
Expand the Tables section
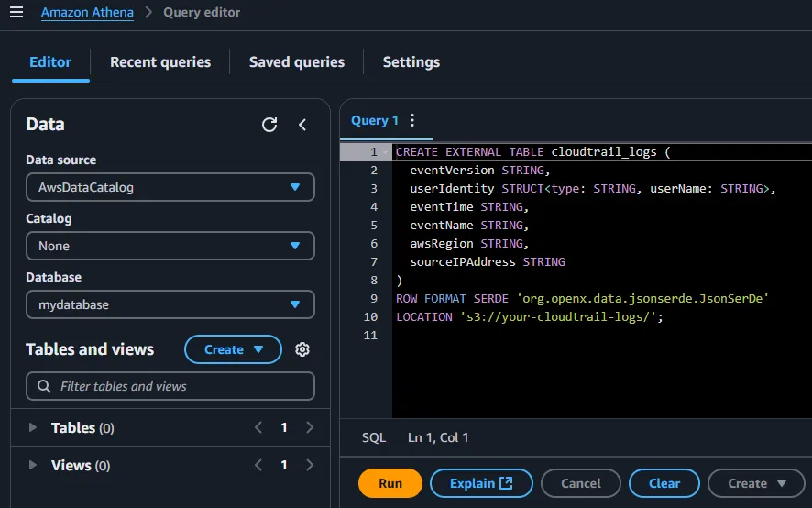[34, 427]
